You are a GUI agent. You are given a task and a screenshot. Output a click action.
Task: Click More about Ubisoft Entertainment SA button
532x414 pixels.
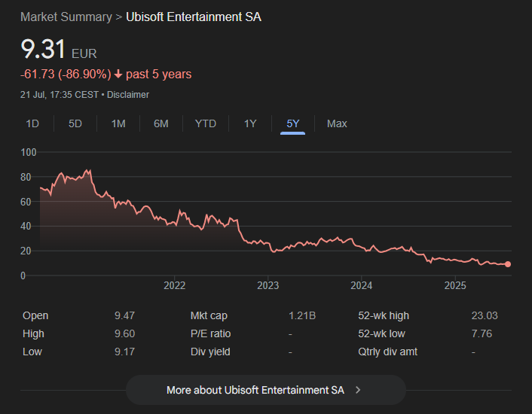point(266,390)
